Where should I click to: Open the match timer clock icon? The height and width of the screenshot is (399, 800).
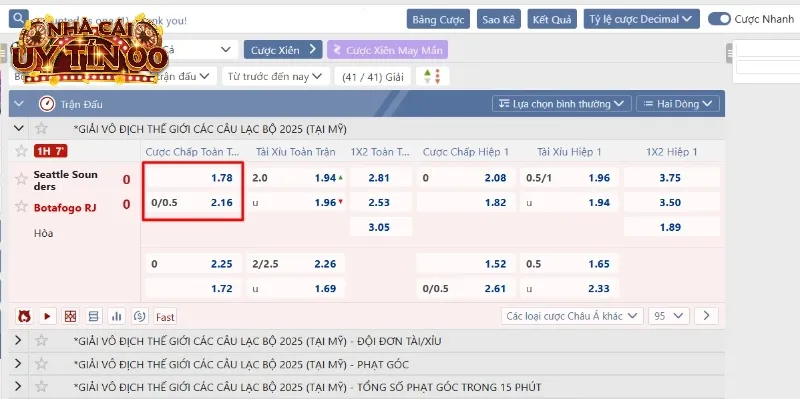tap(47, 104)
